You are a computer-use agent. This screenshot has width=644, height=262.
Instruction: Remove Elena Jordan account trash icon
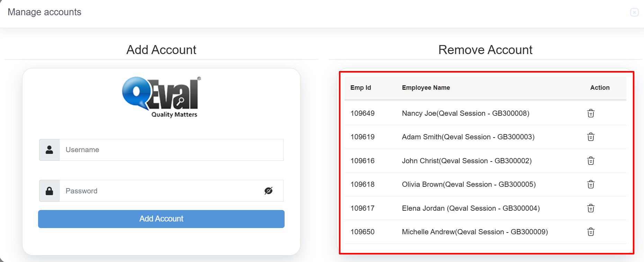pyautogui.click(x=591, y=208)
